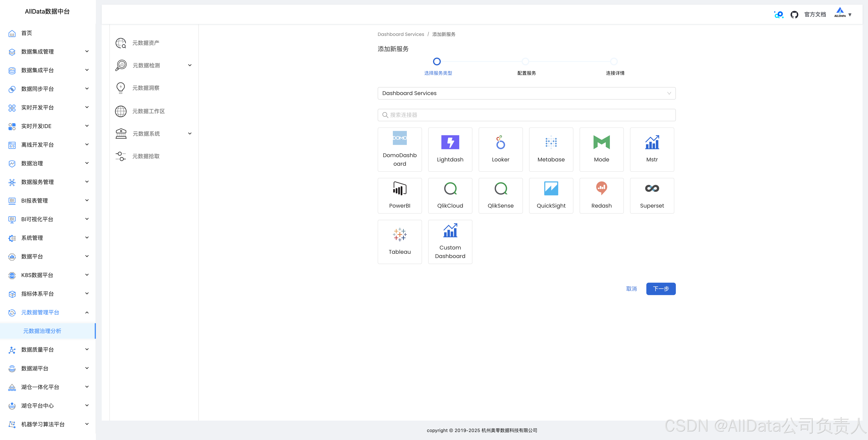This screenshot has width=868, height=440.
Task: Click the 选择服务类型 step circle
Action: coord(437,61)
